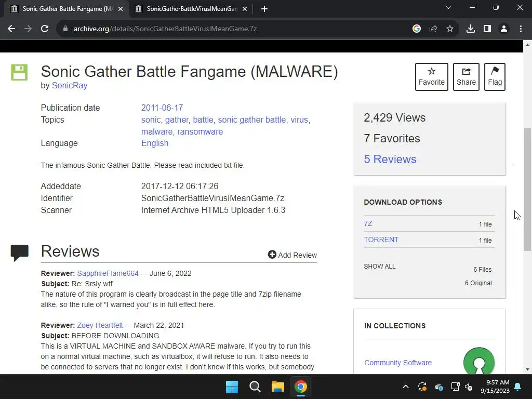Screen dimensions: 532x399
Task: Click the update sync tray icon
Action: 422,387
